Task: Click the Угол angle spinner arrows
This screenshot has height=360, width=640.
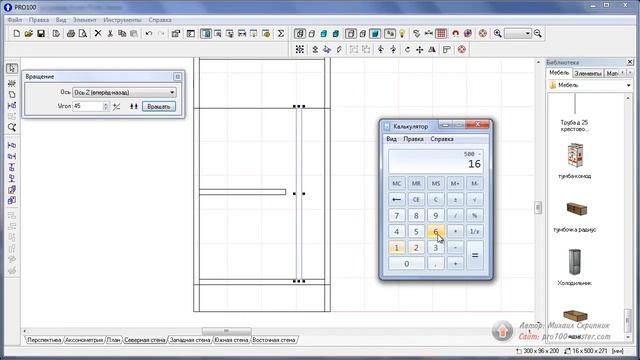Action: [106, 106]
